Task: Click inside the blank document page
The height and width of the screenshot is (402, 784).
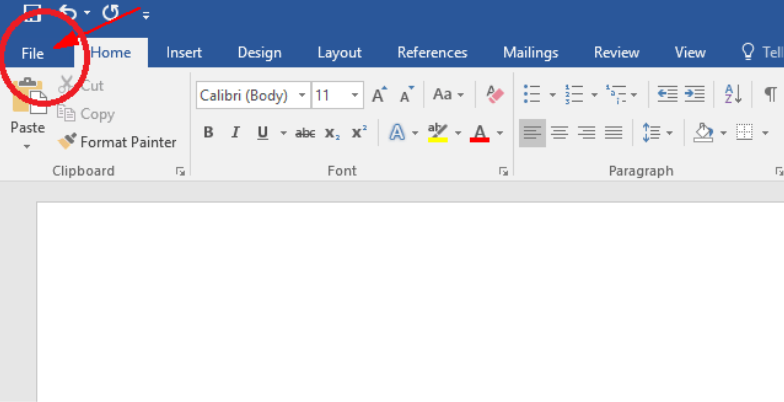Action: click(400, 300)
